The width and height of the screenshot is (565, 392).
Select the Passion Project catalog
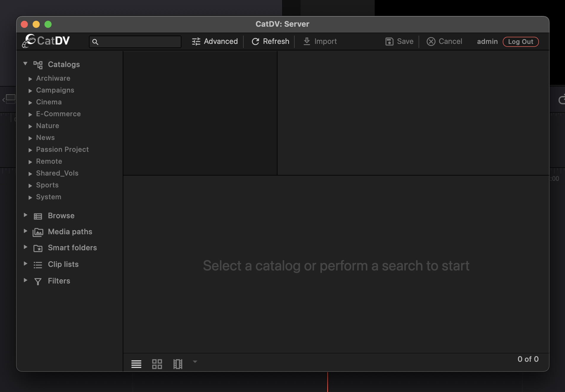(62, 149)
